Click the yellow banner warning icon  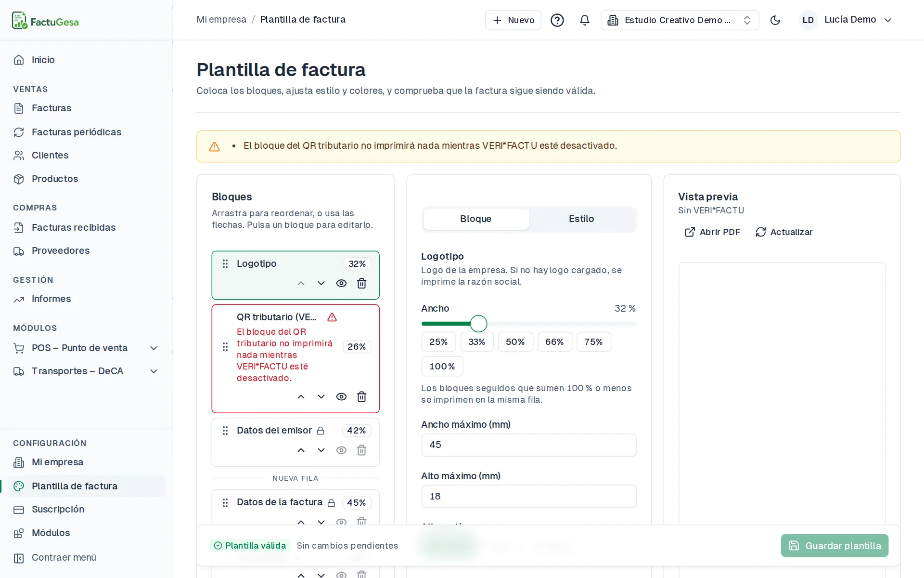click(x=215, y=146)
